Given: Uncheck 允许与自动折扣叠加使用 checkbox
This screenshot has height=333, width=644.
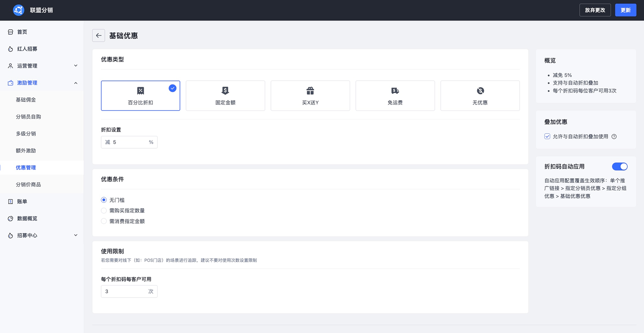Looking at the screenshot, I should click(x=547, y=136).
